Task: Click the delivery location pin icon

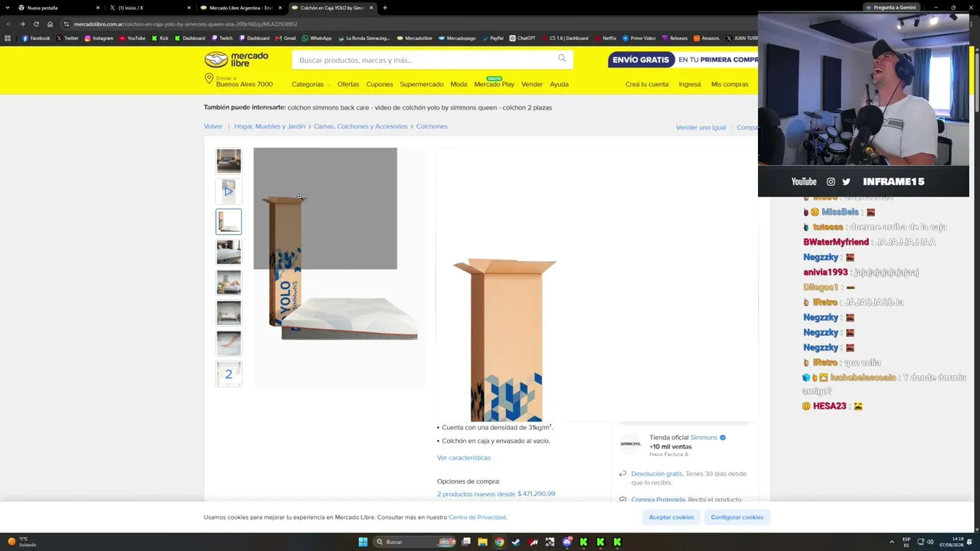Action: (x=208, y=80)
